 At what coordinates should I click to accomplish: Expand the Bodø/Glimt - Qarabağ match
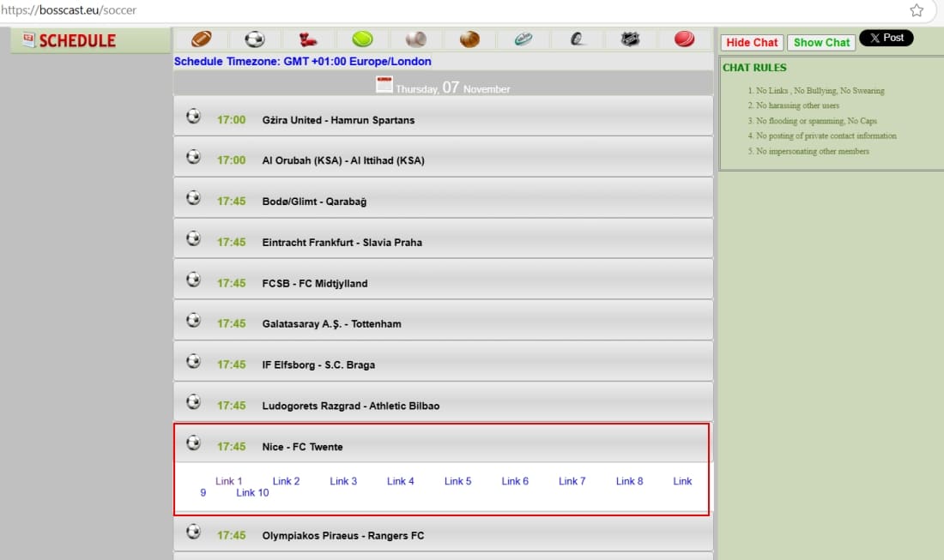443,198
